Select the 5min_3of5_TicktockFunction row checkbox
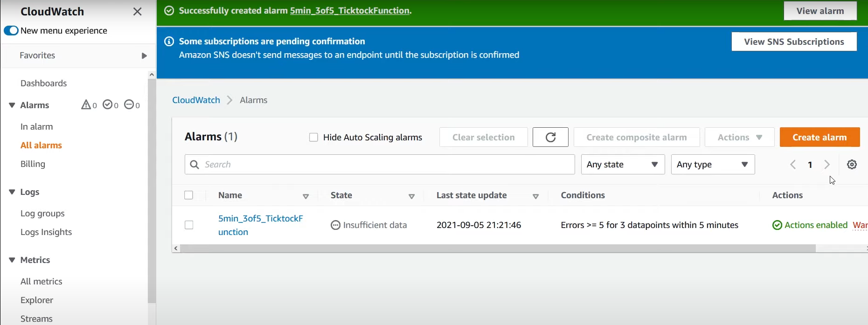This screenshot has height=325, width=868. click(x=189, y=225)
